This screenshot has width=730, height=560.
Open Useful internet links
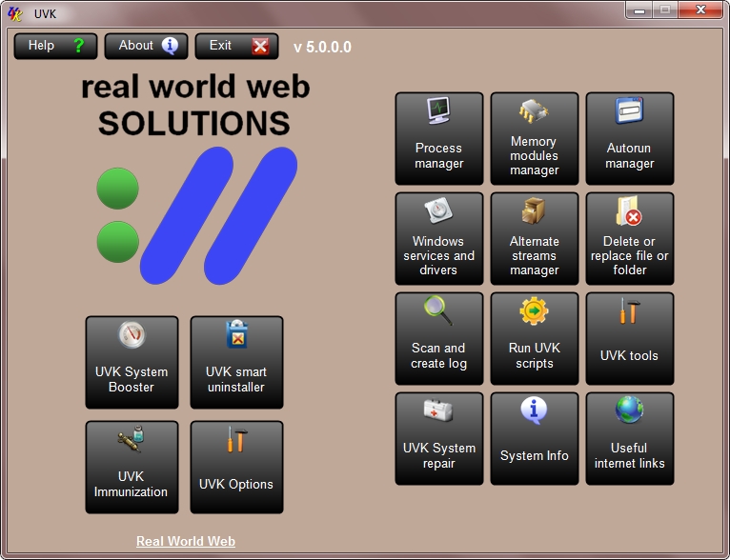(x=629, y=438)
